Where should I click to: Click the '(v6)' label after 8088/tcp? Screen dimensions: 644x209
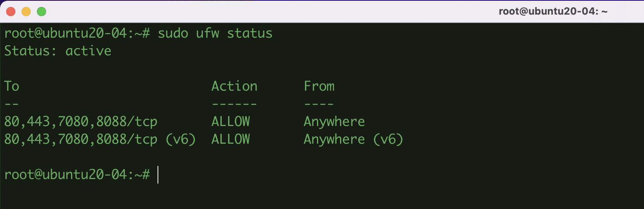180,139
